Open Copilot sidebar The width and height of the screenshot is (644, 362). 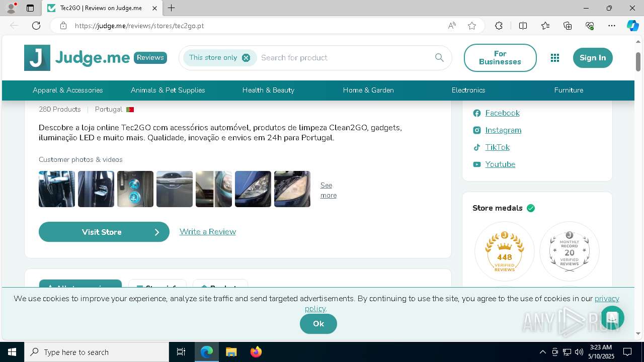pyautogui.click(x=632, y=26)
